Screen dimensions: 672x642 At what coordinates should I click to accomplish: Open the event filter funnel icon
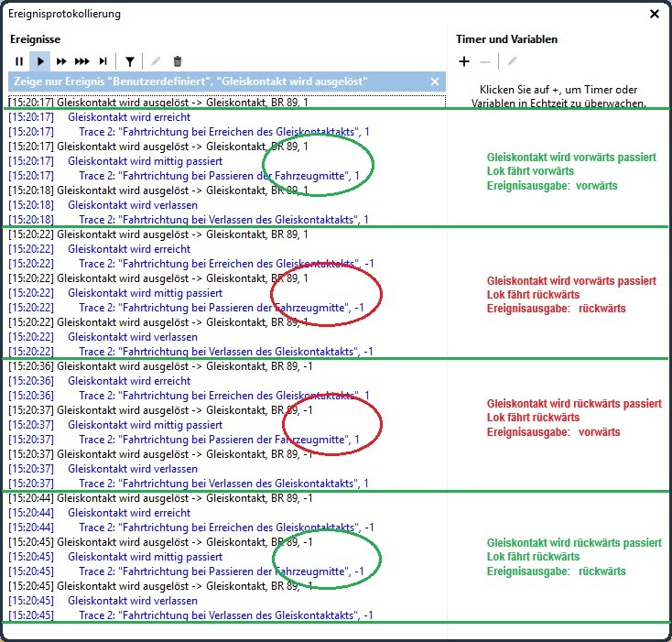(x=130, y=61)
